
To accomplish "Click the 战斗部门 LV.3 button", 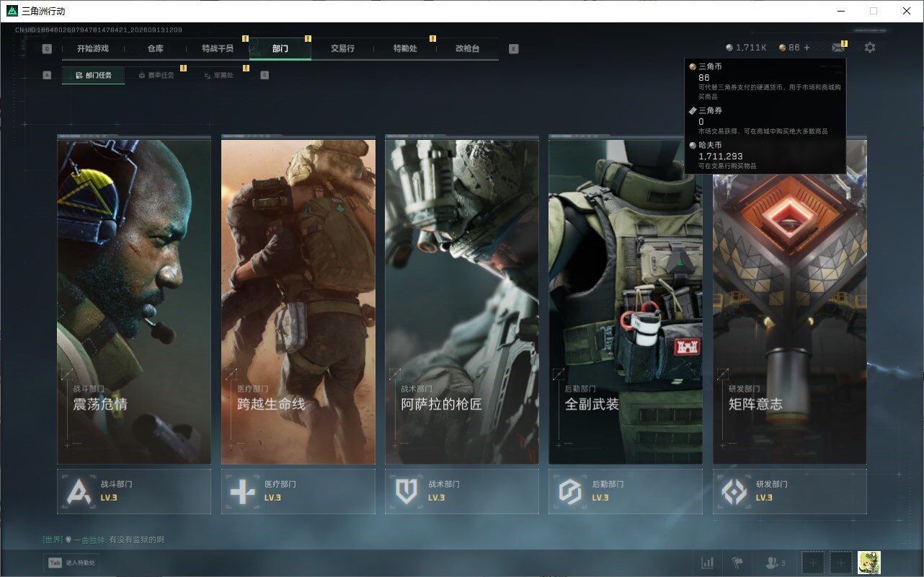I will (134, 492).
